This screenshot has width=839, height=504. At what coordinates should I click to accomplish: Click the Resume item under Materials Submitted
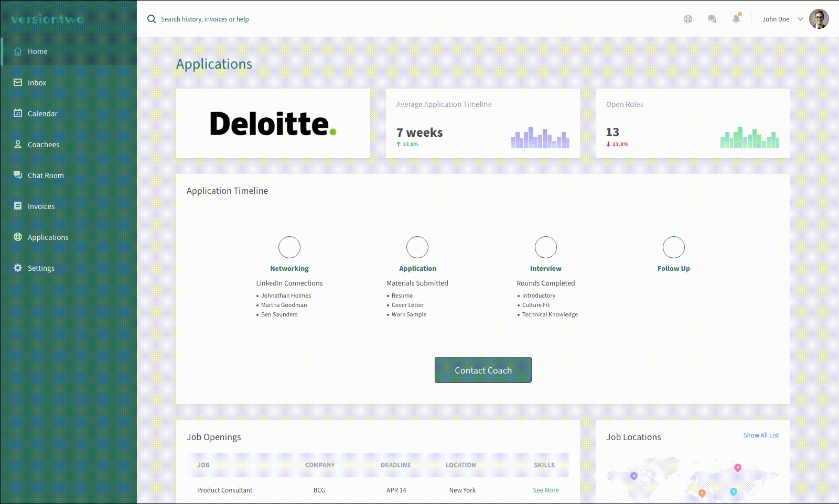(402, 295)
